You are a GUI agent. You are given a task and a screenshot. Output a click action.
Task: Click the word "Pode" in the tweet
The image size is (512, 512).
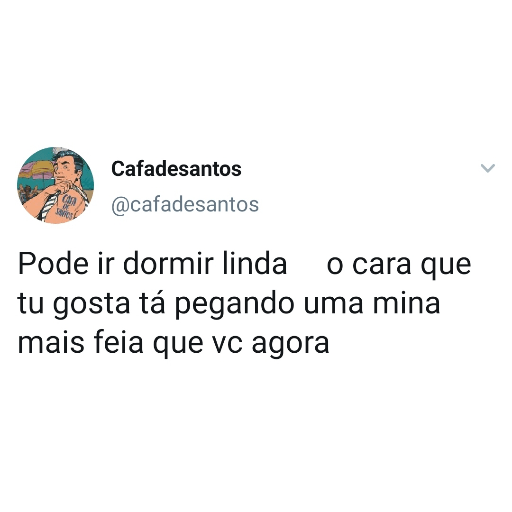point(53,264)
